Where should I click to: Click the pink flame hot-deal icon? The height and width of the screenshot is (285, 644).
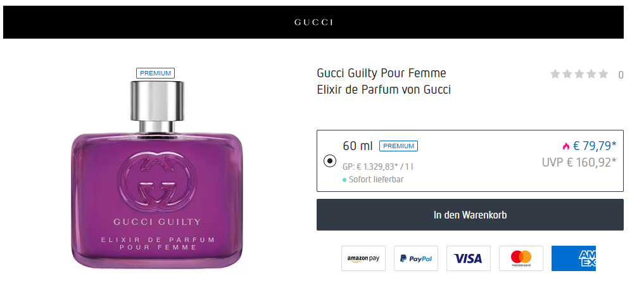[566, 146]
